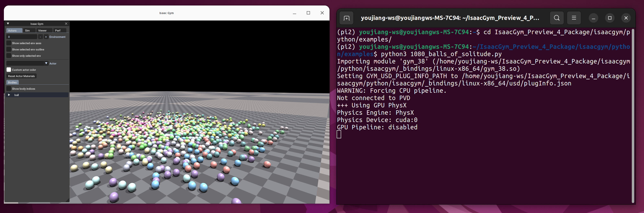Viewport: 644px width, 213px height.
Task: Click 'Physics Engine: PhysX' terminal line
Action: pos(375,113)
